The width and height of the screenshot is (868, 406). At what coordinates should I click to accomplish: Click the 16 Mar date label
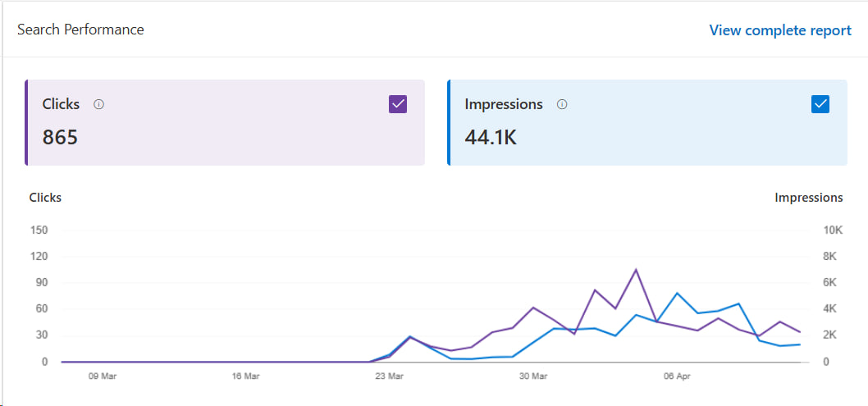[x=245, y=376]
